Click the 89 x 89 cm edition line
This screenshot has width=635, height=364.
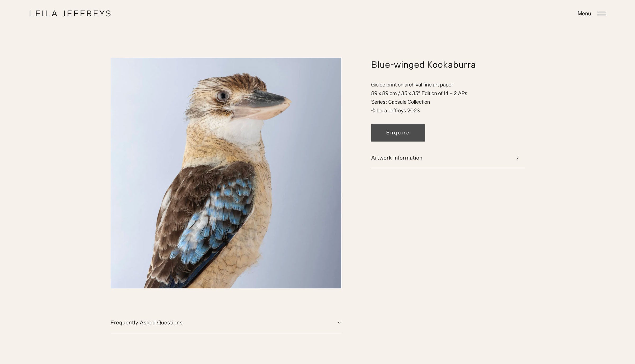point(419,93)
